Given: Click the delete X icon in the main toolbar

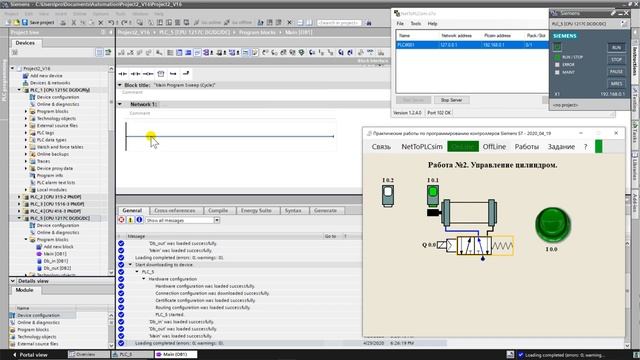Looking at the screenshot, I should 100,22.
